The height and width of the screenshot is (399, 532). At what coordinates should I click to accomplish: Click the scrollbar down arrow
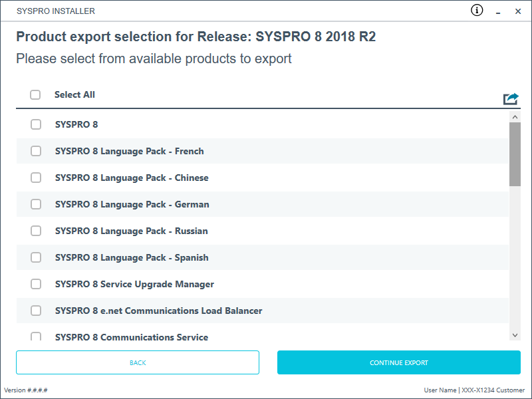pos(515,335)
